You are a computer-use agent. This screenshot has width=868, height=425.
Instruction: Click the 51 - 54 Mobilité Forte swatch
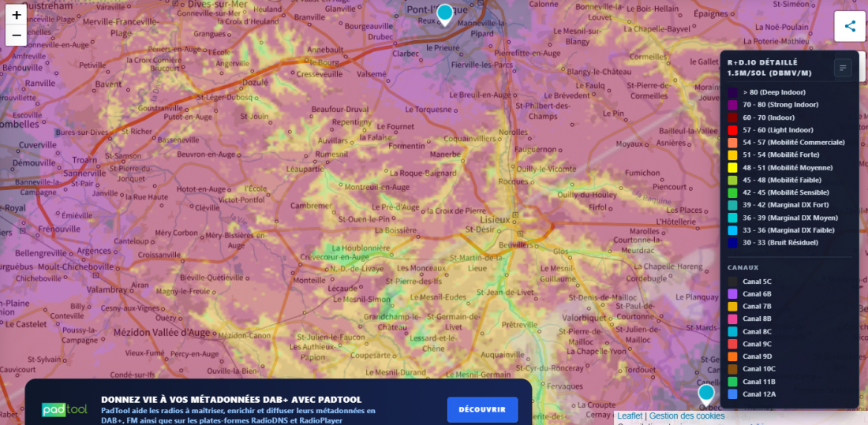point(732,155)
